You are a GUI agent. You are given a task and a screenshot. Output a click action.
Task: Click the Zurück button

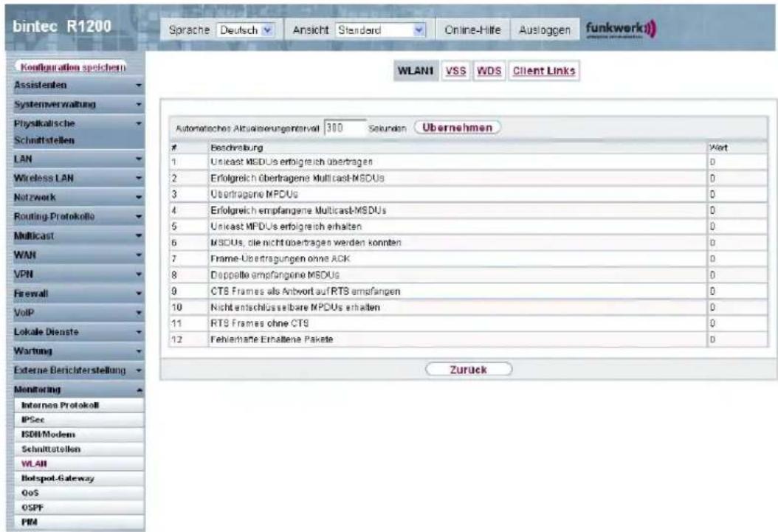(x=469, y=370)
